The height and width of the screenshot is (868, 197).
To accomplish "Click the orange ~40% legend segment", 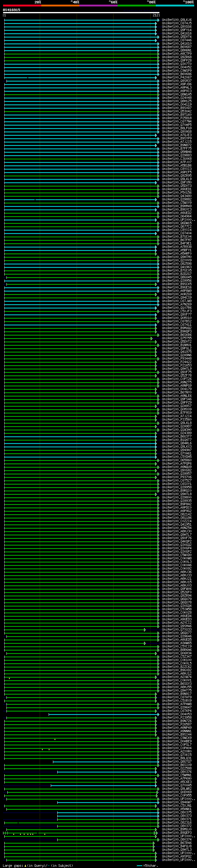I will click(60, 6).
